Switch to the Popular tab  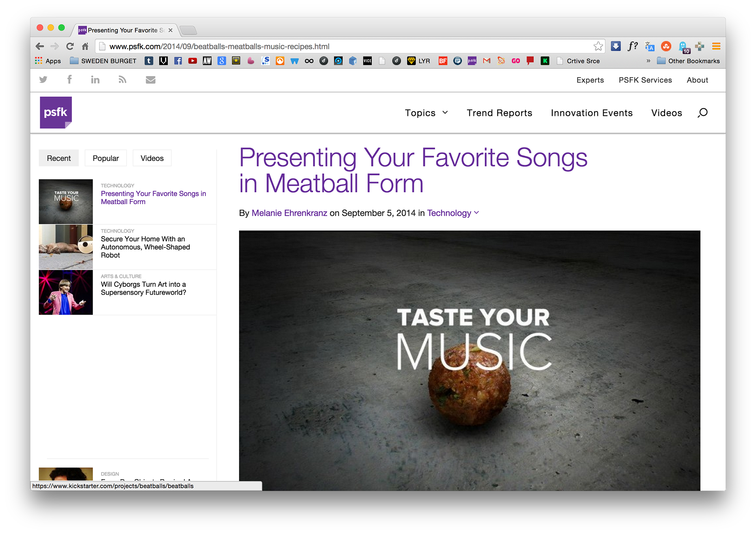[x=106, y=158]
